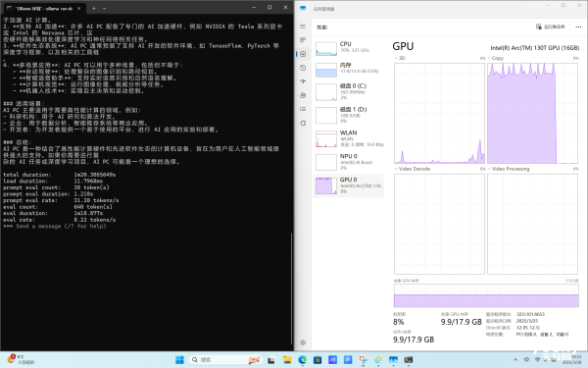This screenshot has height=368, width=588.
Task: Open the Services page in Task Manager
Action: [303, 123]
